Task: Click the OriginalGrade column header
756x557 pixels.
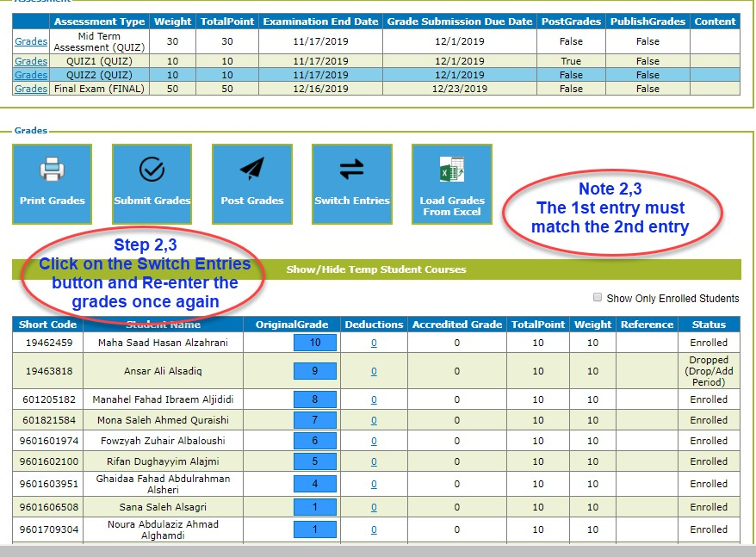Action: [292, 325]
